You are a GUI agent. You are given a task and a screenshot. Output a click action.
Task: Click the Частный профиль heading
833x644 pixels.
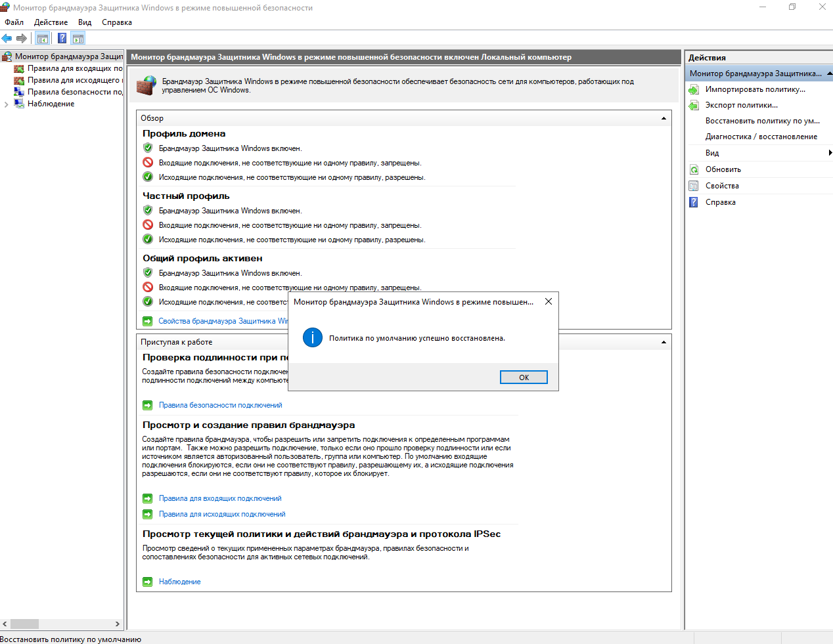click(x=186, y=196)
